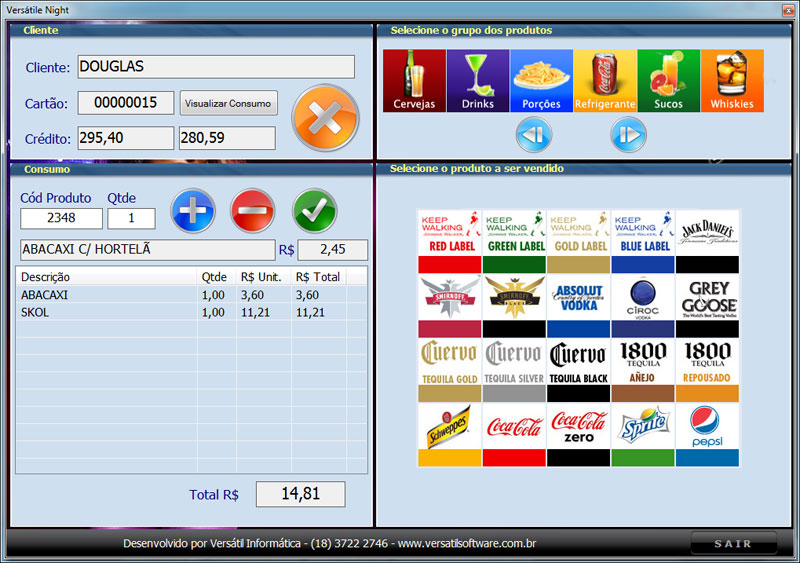
Task: Click the Descrição column header
Action: [x=107, y=277]
